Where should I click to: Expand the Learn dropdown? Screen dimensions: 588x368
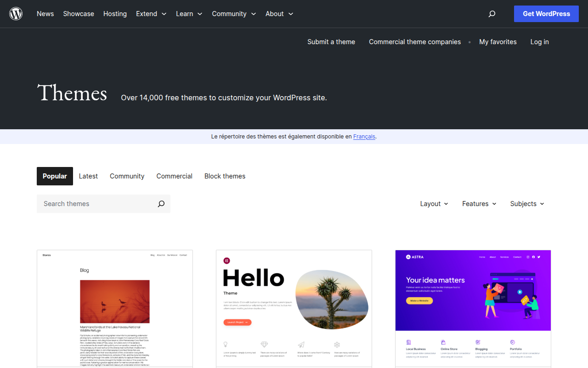(189, 14)
